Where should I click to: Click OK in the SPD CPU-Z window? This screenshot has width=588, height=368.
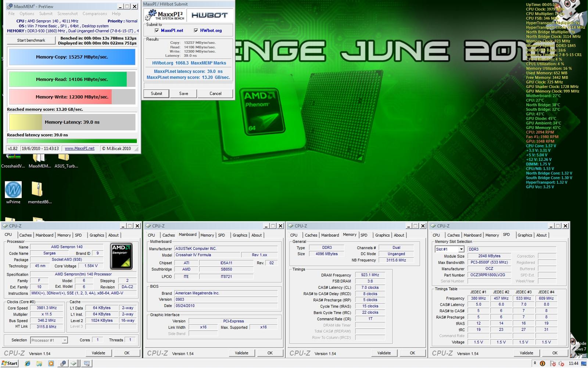pos(555,353)
